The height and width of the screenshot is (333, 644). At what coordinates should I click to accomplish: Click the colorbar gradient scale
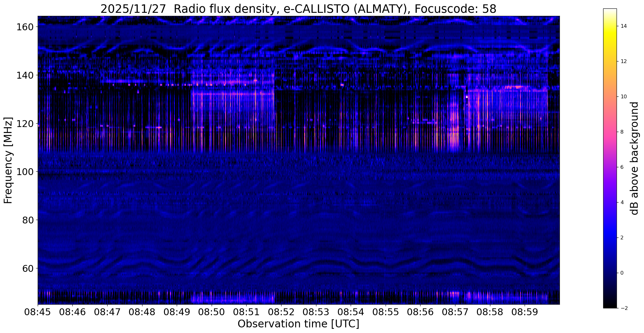(610, 158)
